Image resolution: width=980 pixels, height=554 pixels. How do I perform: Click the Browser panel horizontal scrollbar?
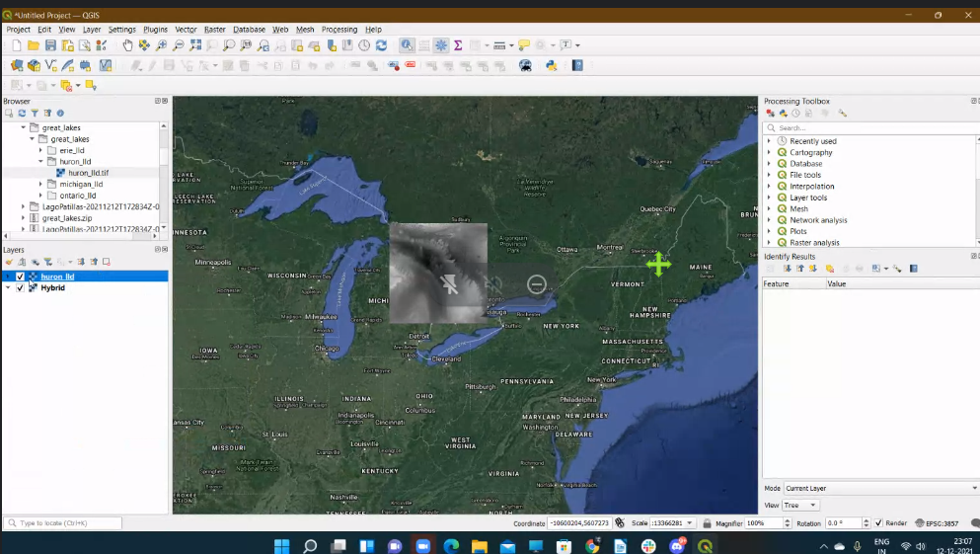pos(81,236)
